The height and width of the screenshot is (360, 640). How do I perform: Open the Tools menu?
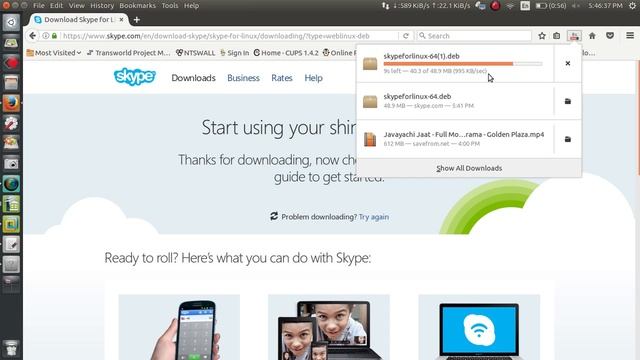(170, 6)
